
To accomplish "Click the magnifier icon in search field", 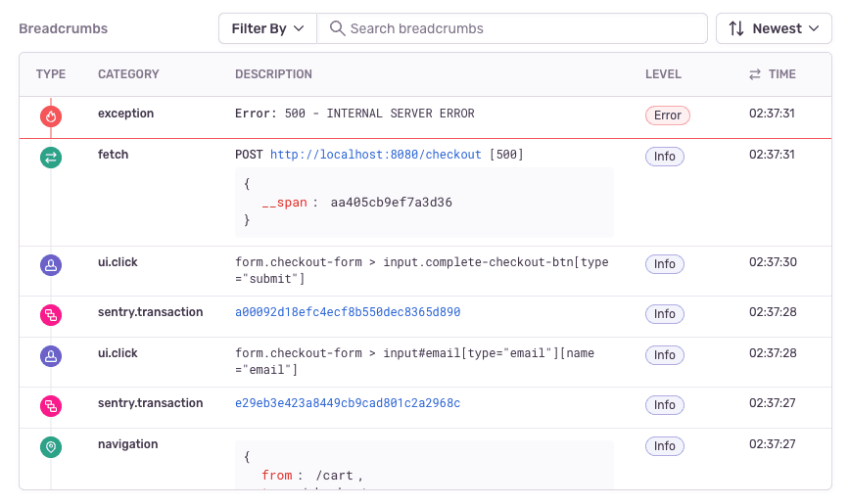I will pos(337,28).
